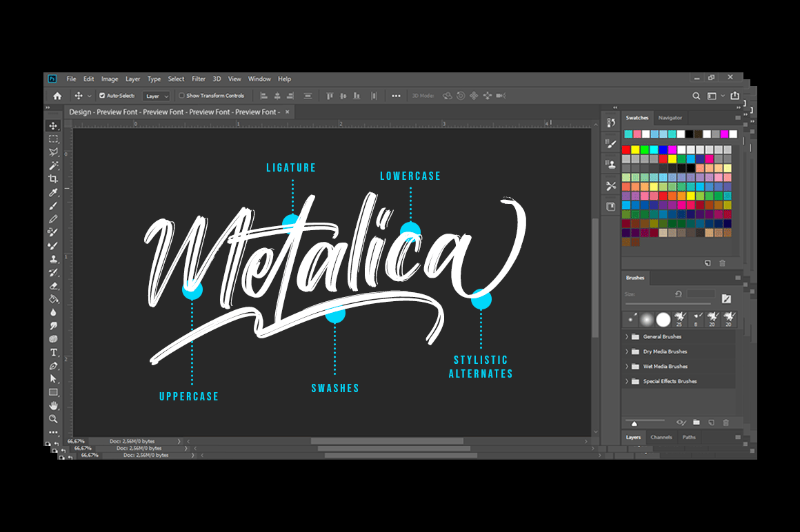The height and width of the screenshot is (532, 800).
Task: Click the canvas horizontal scrollbar
Action: tap(387, 441)
